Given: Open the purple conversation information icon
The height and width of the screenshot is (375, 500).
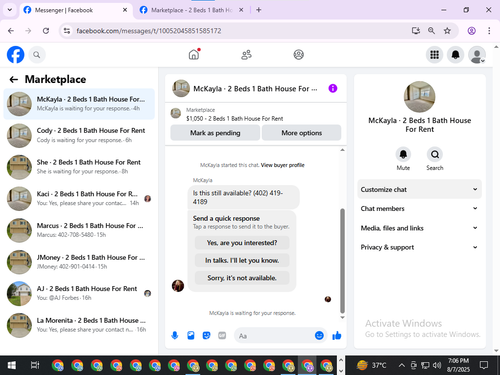Looking at the screenshot, I should (x=333, y=88).
